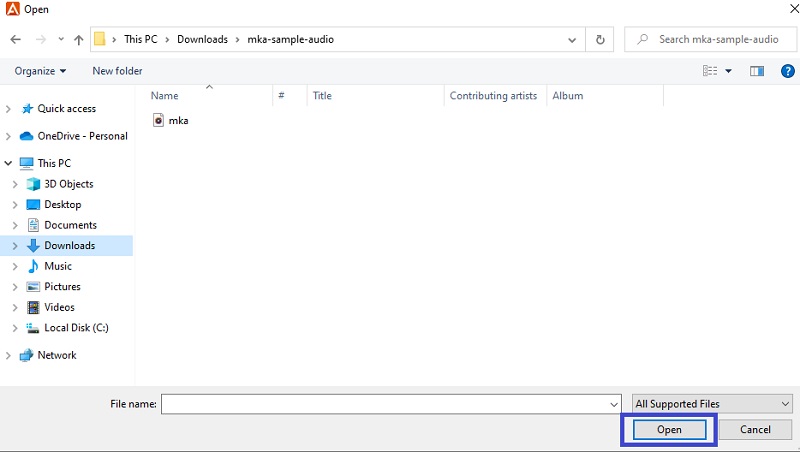Image resolution: width=800 pixels, height=452 pixels.
Task: Click the Cancel button
Action: [x=755, y=430]
